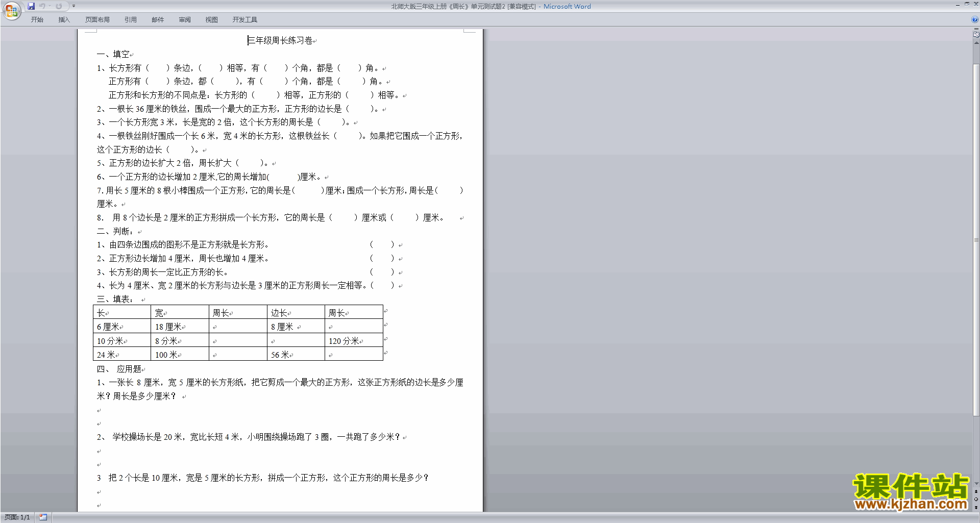Image resolution: width=980 pixels, height=523 pixels.
Task: Open the 视图 ribbon tab
Action: point(211,19)
